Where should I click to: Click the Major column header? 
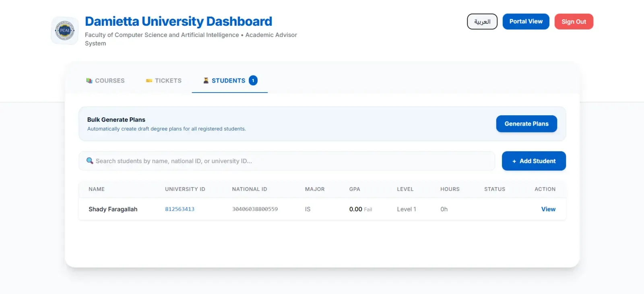pyautogui.click(x=315, y=189)
